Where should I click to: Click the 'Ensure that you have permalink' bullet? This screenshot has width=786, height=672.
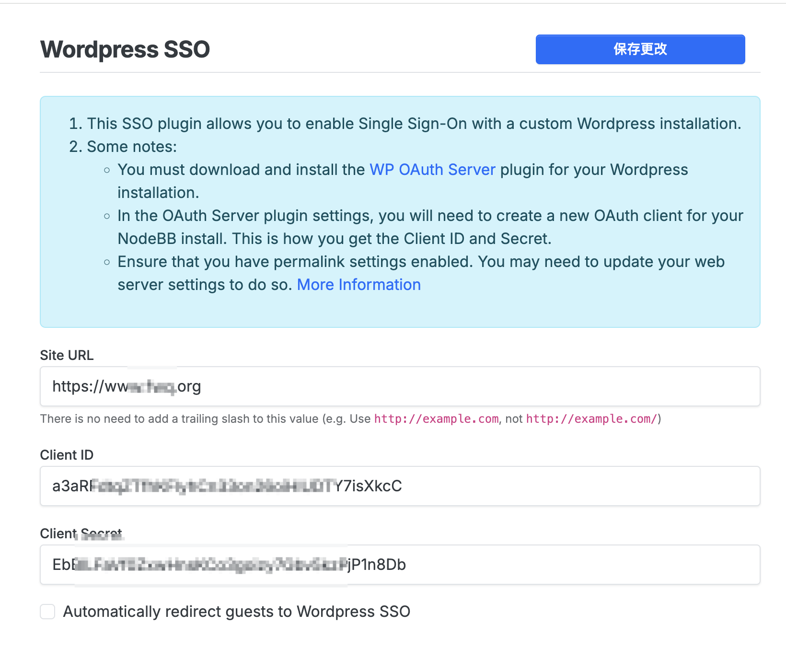tap(421, 262)
